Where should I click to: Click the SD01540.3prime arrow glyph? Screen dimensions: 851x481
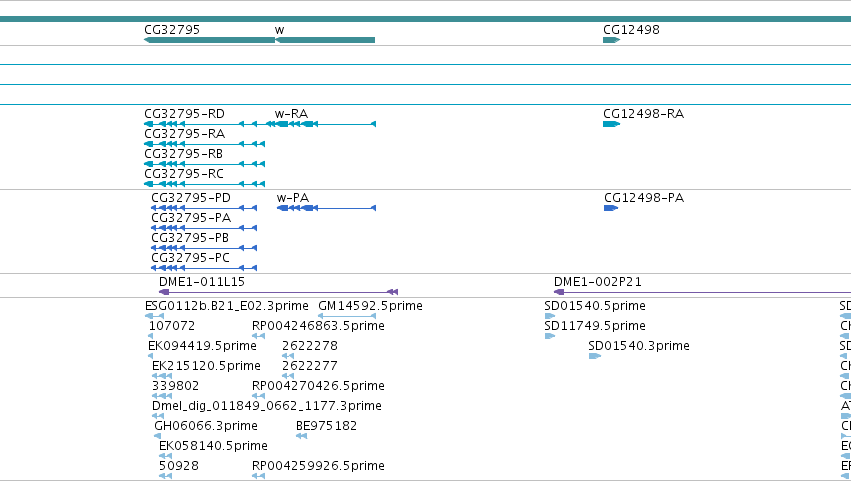pos(595,356)
